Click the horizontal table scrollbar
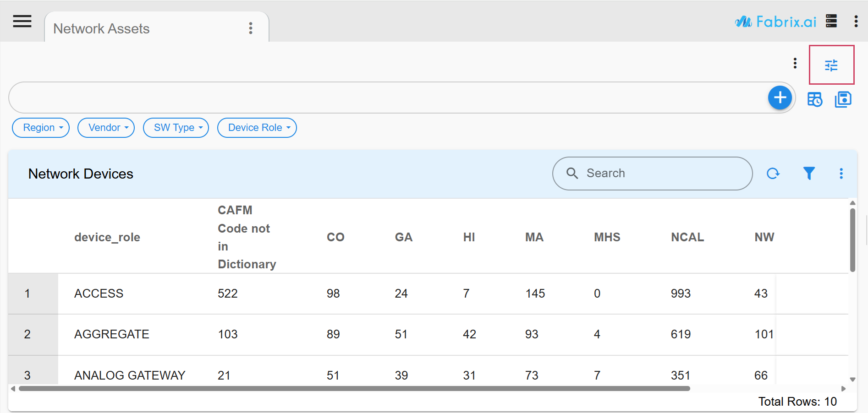The height and width of the screenshot is (413, 868). coord(354,389)
